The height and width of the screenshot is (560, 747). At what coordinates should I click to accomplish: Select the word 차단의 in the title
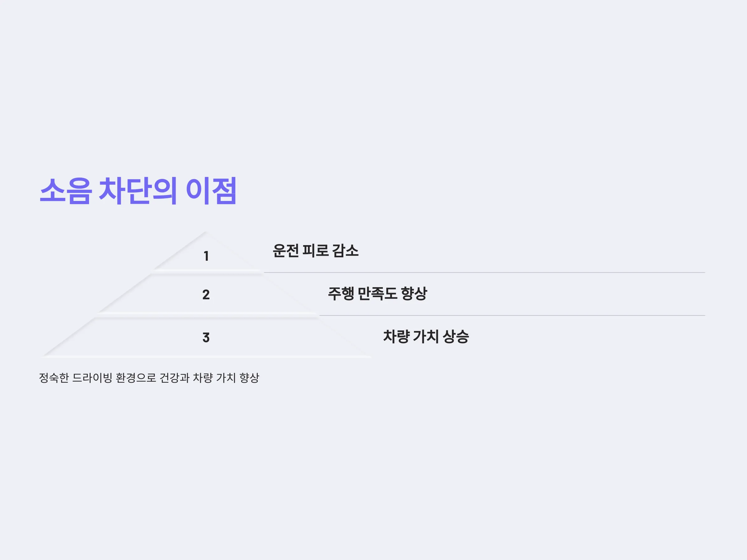[138, 191]
